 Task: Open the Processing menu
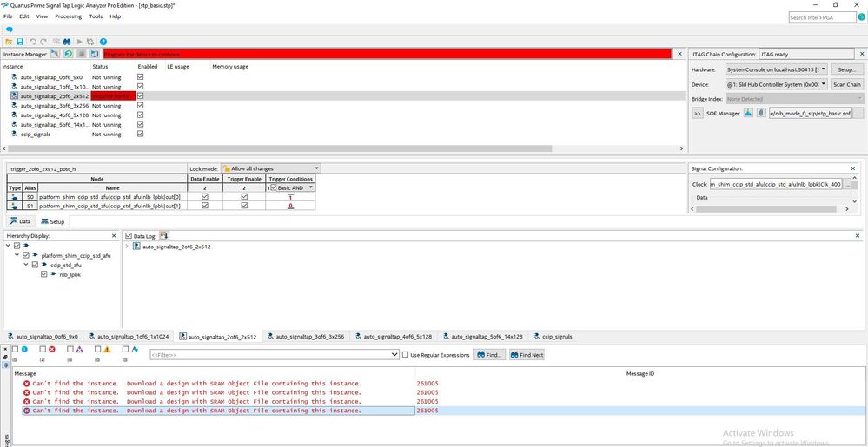coord(68,16)
